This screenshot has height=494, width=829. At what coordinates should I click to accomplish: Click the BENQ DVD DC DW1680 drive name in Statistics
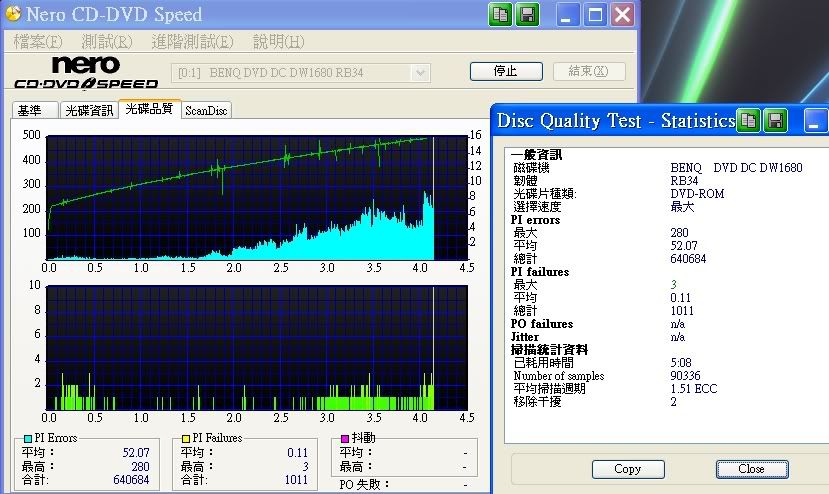(736, 168)
